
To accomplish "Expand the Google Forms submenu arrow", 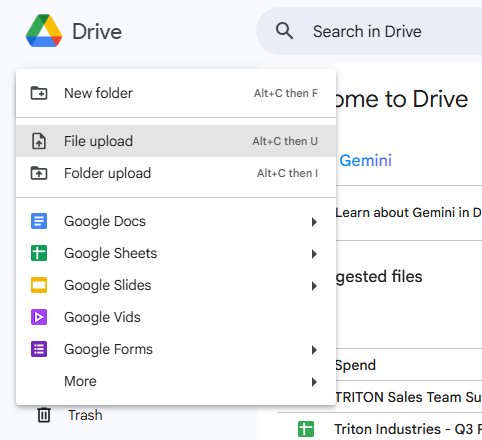I will (x=314, y=350).
